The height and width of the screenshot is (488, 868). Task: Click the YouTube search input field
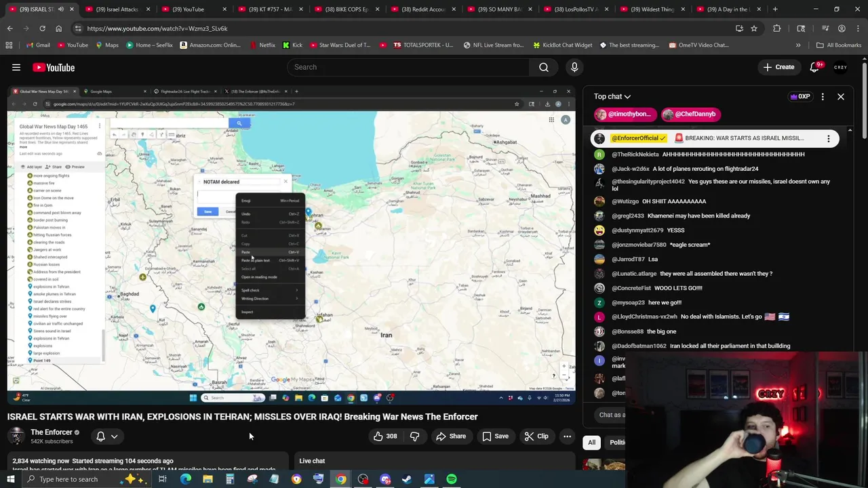pyautogui.click(x=408, y=67)
